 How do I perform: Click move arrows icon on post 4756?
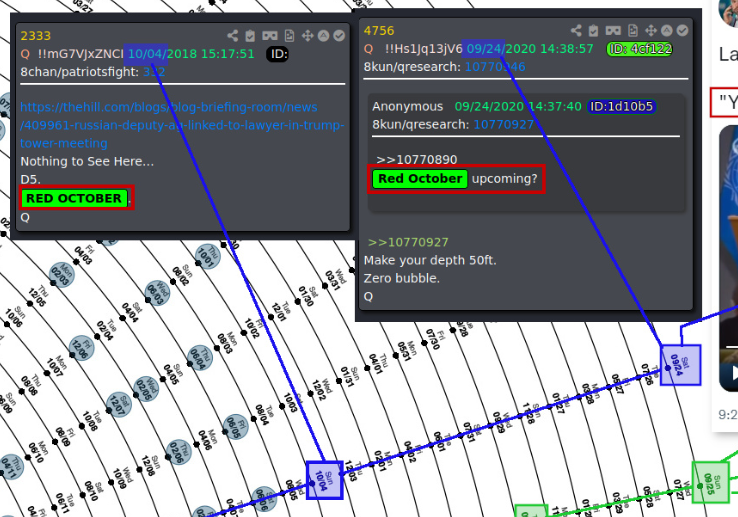coord(651,31)
